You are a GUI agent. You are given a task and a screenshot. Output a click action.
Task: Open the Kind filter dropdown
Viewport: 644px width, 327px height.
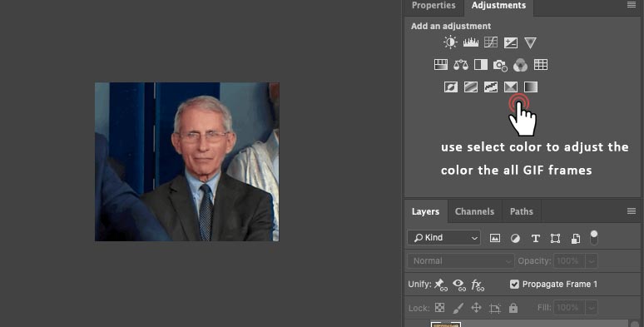click(x=443, y=238)
